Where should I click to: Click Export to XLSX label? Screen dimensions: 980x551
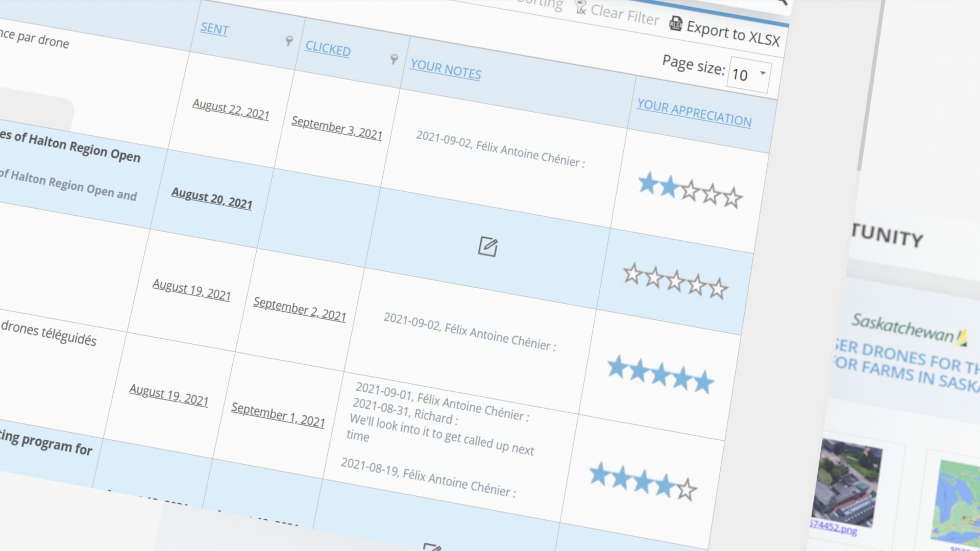coord(733,34)
